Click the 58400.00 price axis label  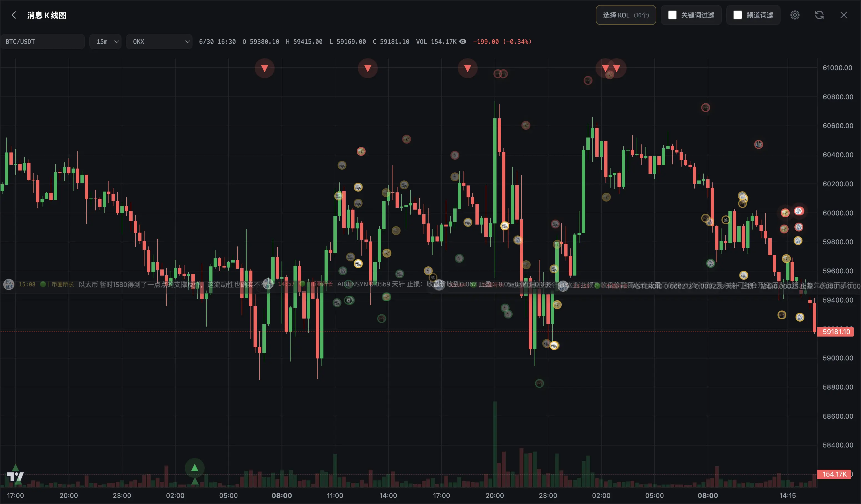coord(837,445)
